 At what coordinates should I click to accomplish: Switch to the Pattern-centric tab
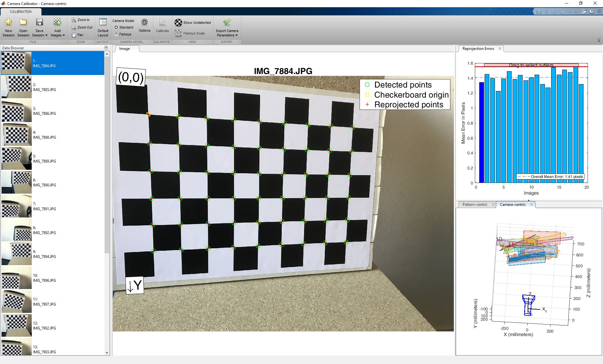[475, 205]
